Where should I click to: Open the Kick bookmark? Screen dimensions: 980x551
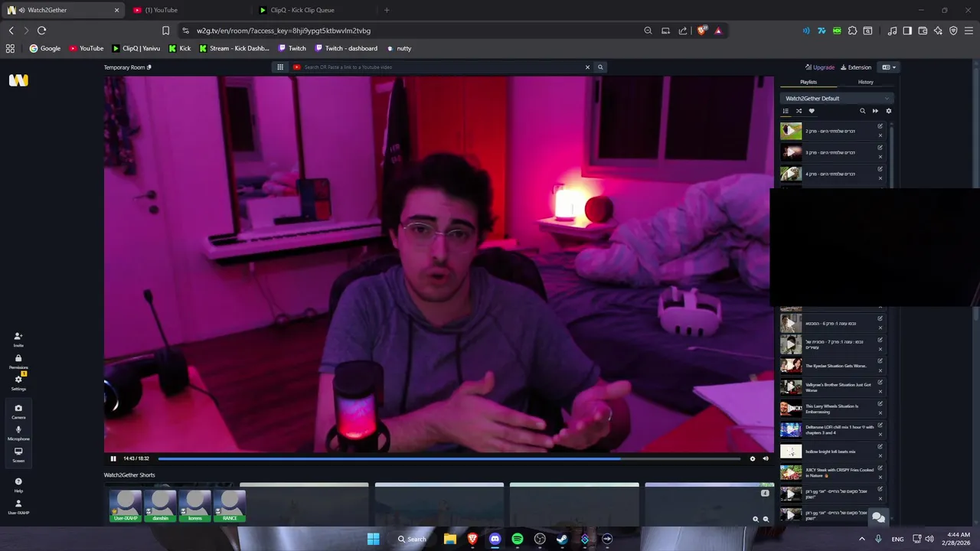click(181, 48)
